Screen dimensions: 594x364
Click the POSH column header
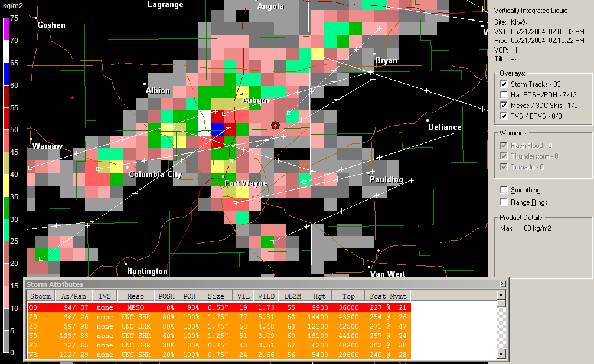pos(167,296)
